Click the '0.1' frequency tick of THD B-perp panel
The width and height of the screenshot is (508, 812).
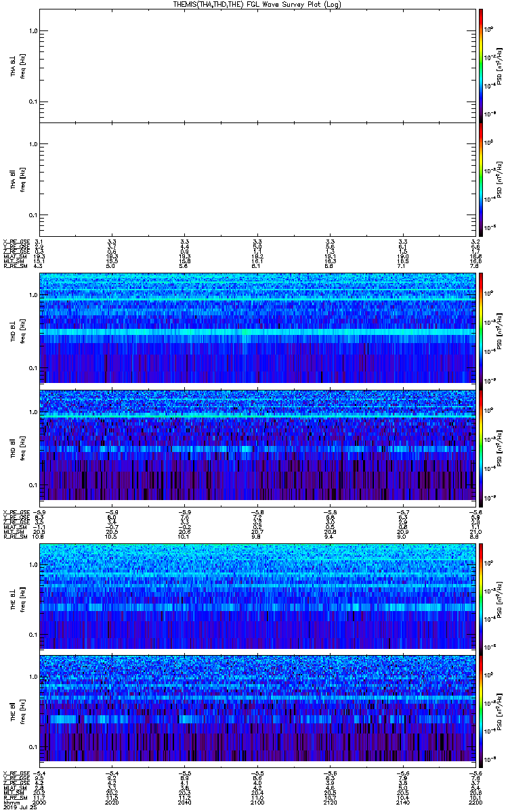click(33, 368)
